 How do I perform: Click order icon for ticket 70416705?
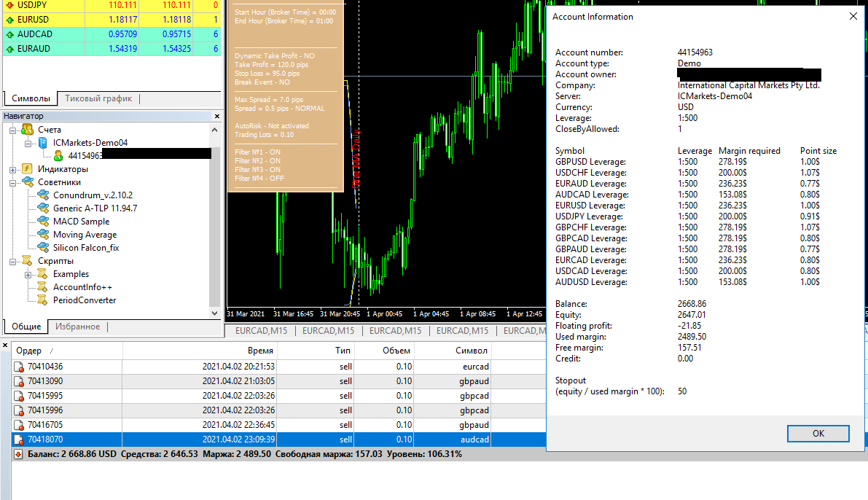point(19,425)
